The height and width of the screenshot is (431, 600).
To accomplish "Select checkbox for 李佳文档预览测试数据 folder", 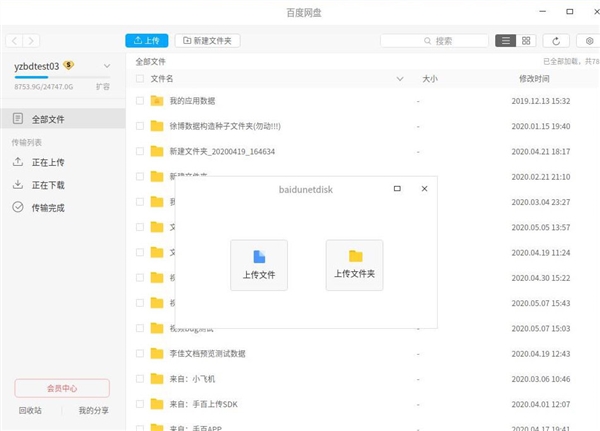I will [137, 353].
